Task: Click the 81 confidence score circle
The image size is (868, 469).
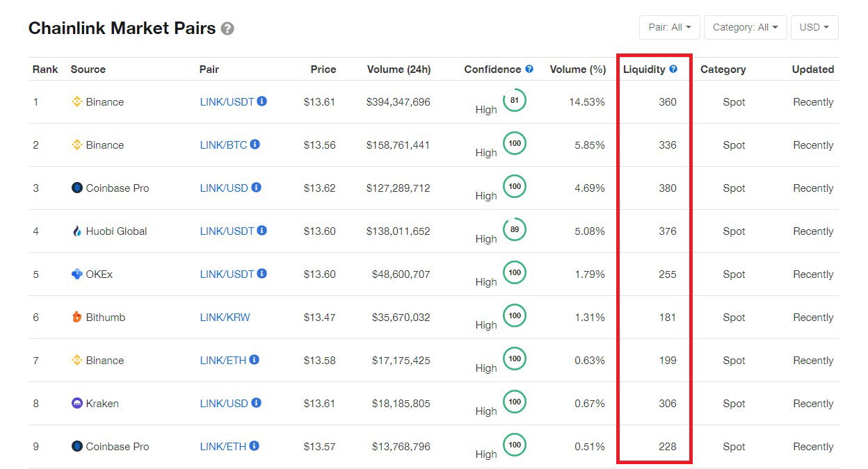Action: 514,100
